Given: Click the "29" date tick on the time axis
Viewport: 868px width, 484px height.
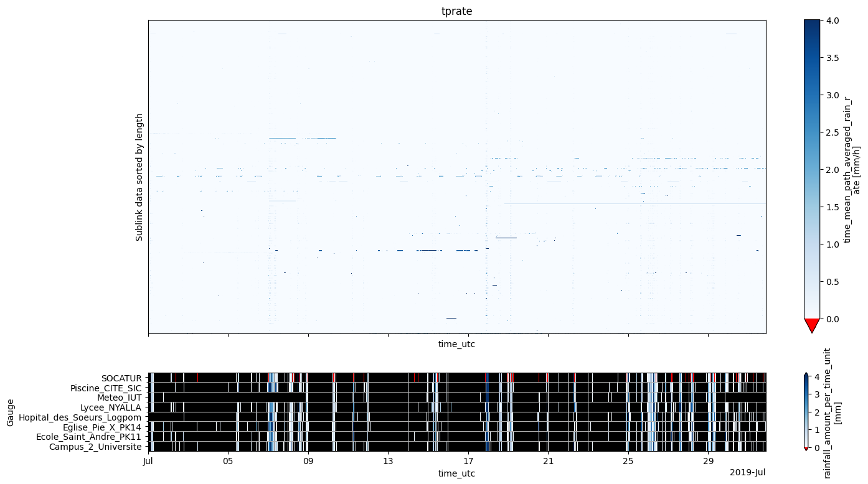Looking at the screenshot, I should [708, 461].
